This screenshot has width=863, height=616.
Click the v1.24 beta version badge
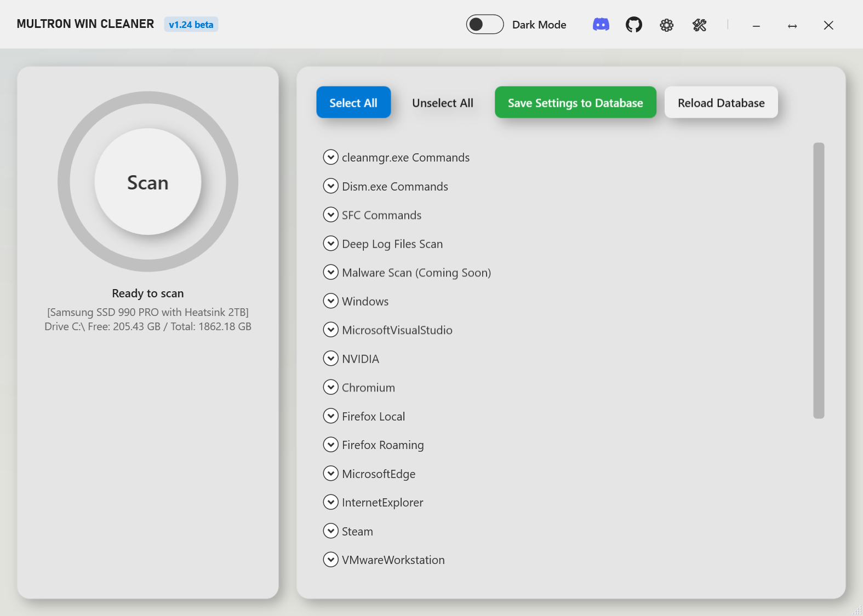191,25
